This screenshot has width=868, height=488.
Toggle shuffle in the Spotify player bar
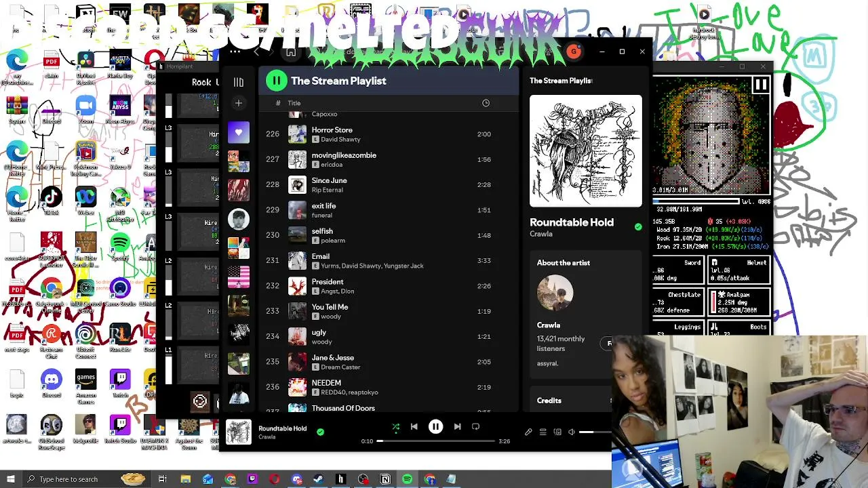(396, 427)
